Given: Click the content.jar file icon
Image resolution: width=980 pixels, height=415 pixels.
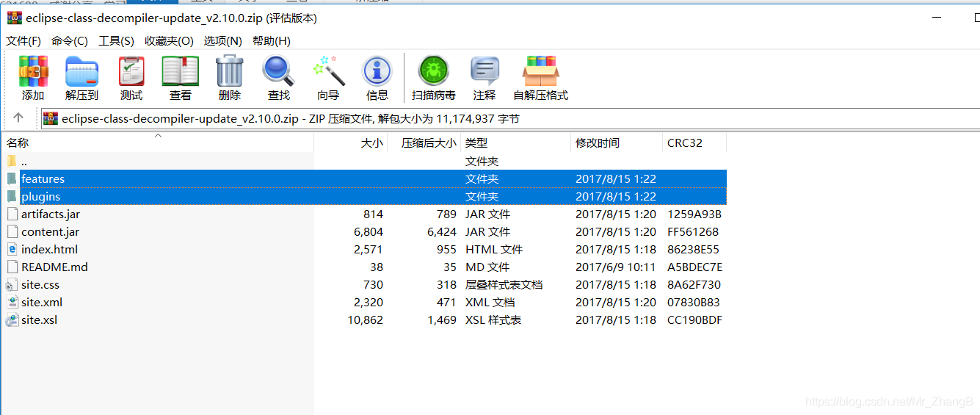Looking at the screenshot, I should coord(12,231).
